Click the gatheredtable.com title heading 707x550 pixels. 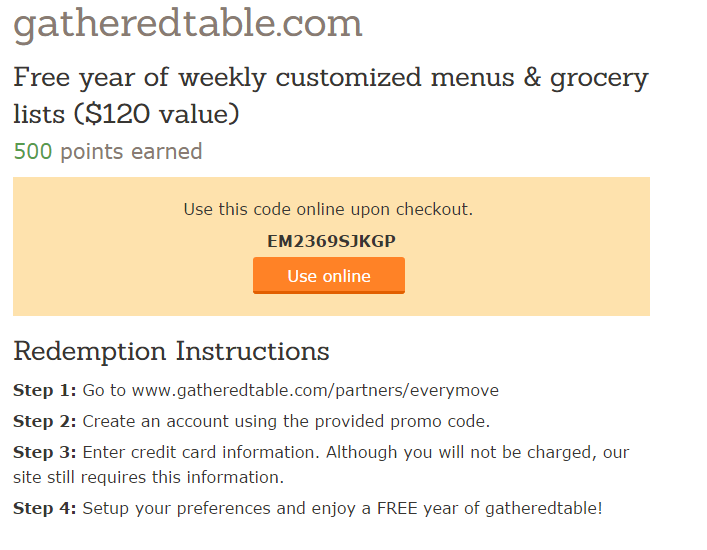(x=188, y=24)
